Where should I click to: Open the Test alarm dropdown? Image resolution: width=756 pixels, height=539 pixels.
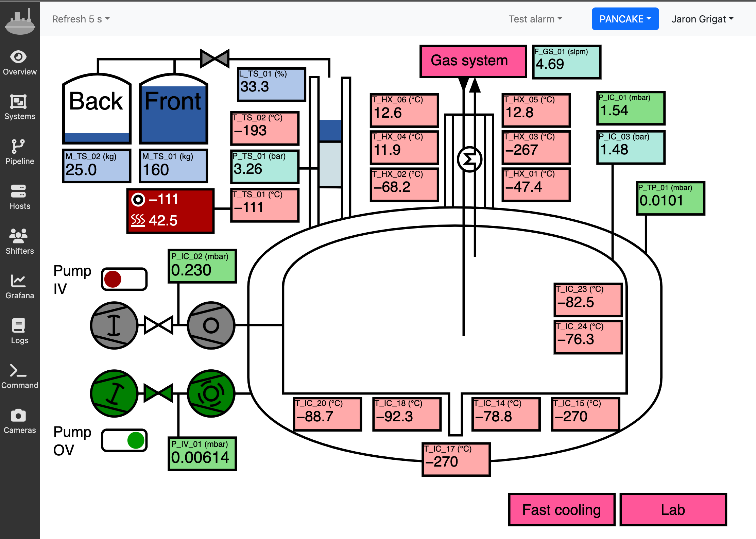point(535,19)
